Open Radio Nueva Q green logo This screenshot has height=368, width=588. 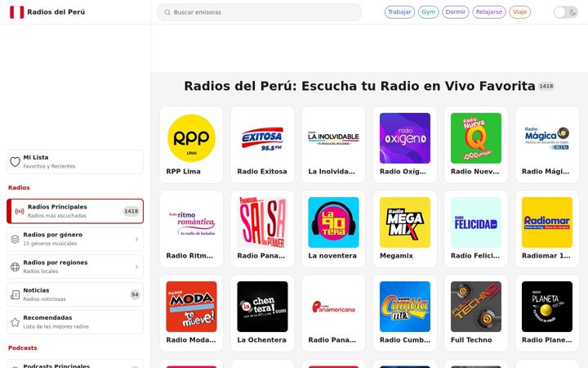point(476,138)
